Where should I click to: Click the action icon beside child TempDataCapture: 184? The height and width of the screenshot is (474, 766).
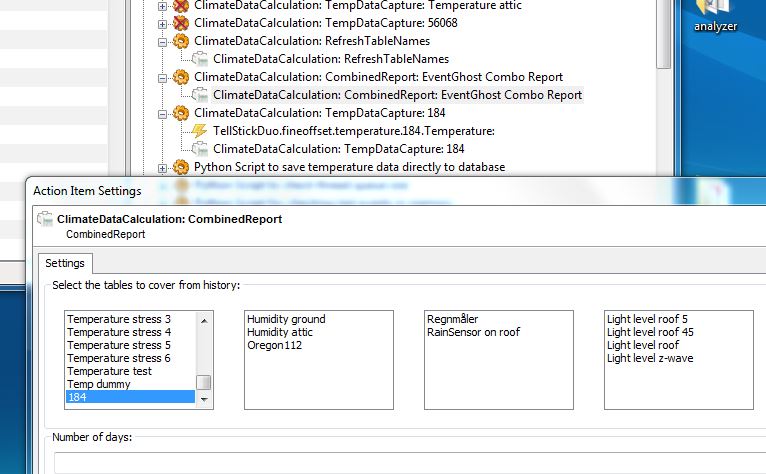[199, 149]
